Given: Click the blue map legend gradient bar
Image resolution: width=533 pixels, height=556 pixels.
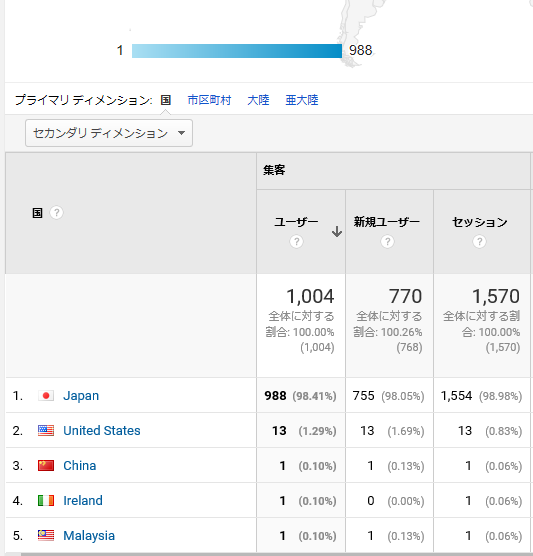Looking at the screenshot, I should (x=237, y=51).
